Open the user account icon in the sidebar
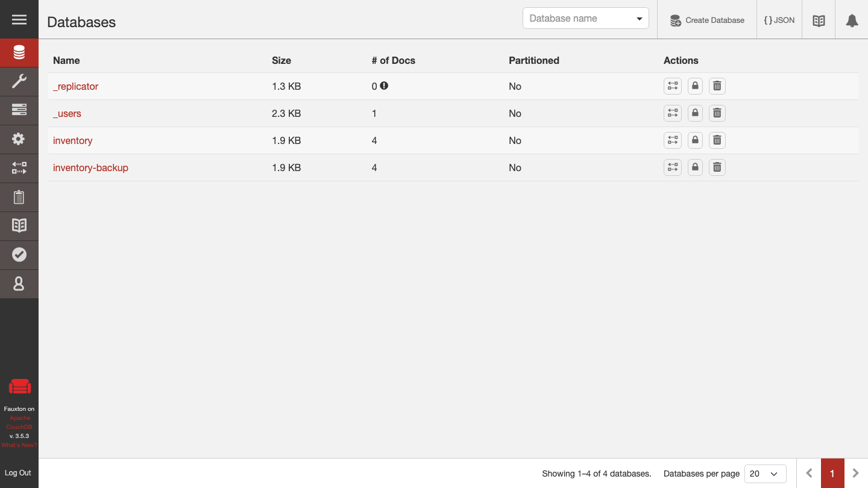Image resolution: width=868 pixels, height=488 pixels. click(19, 284)
